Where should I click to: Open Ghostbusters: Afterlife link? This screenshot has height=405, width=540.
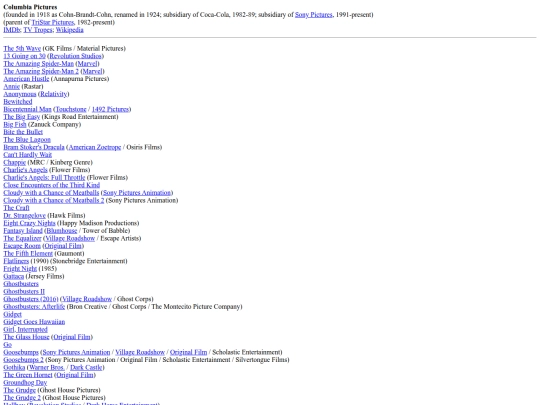(34, 306)
